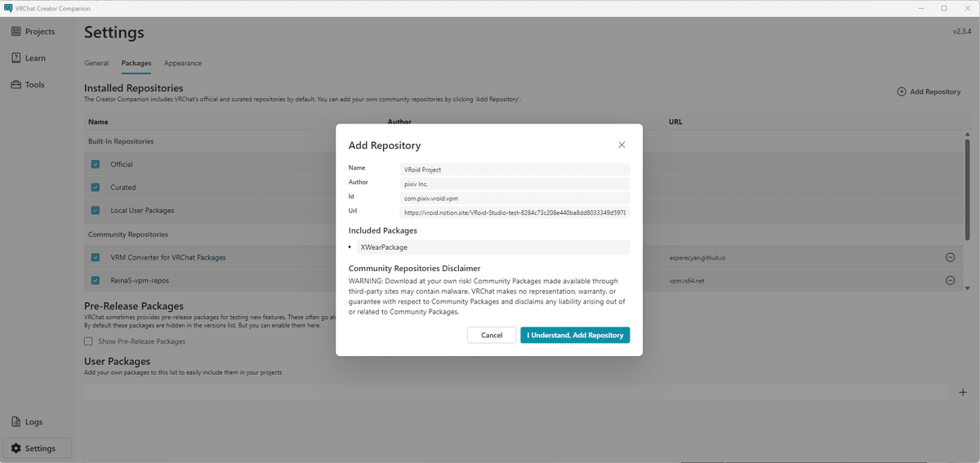Maximize the Creator Companion window
This screenshot has height=463, width=980.
pyautogui.click(x=944, y=7)
